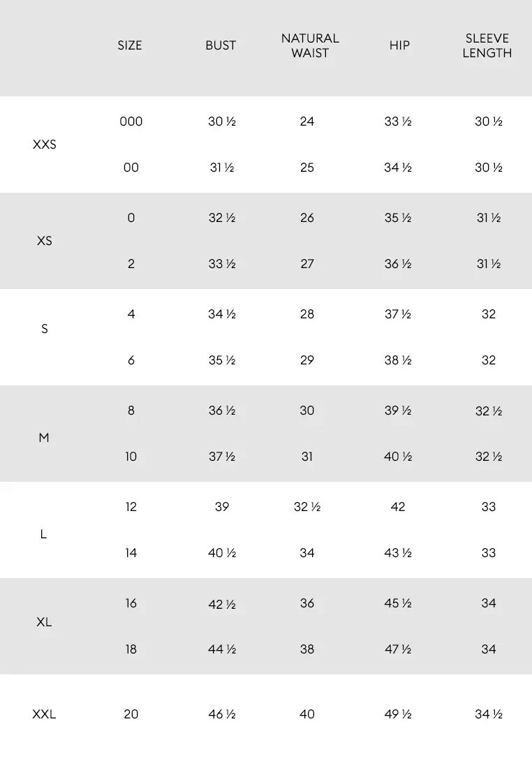The width and height of the screenshot is (532, 768).
Task: Select the XS size row label
Action: click(45, 241)
